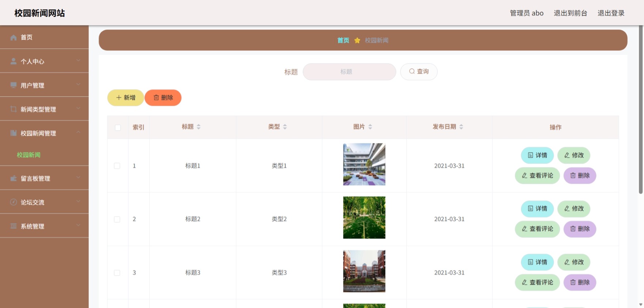Click 管理员 abo in the header

(x=527, y=13)
